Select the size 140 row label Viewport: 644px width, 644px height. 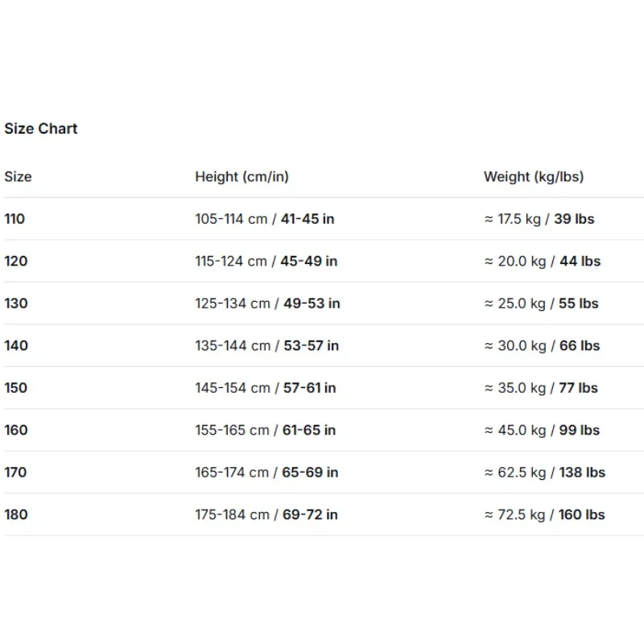16,345
